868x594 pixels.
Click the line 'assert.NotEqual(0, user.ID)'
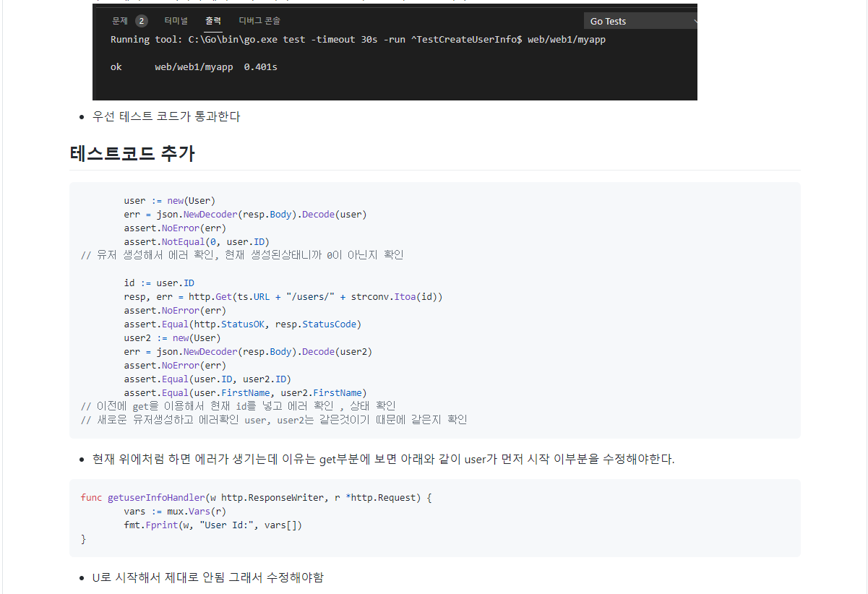pos(197,242)
